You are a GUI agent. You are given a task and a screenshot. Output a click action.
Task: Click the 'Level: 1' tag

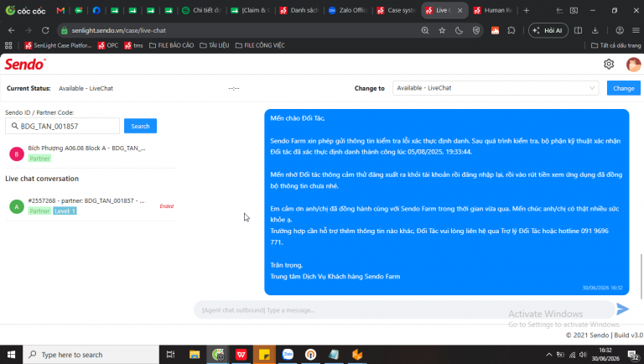point(65,211)
